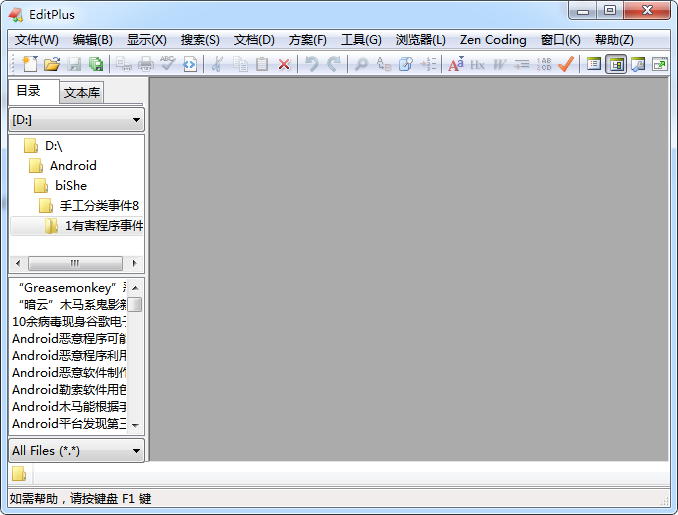This screenshot has width=678, height=515.
Task: Print the document with printer icon
Action: 146,64
